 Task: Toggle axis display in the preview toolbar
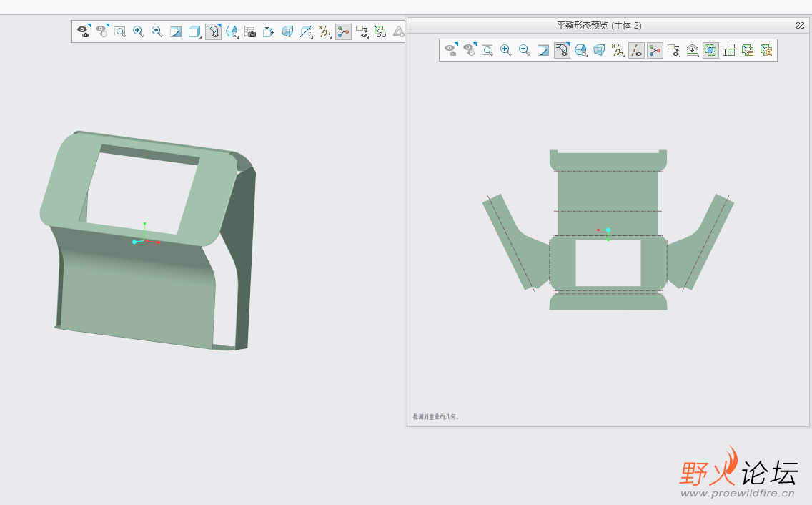[x=636, y=50]
